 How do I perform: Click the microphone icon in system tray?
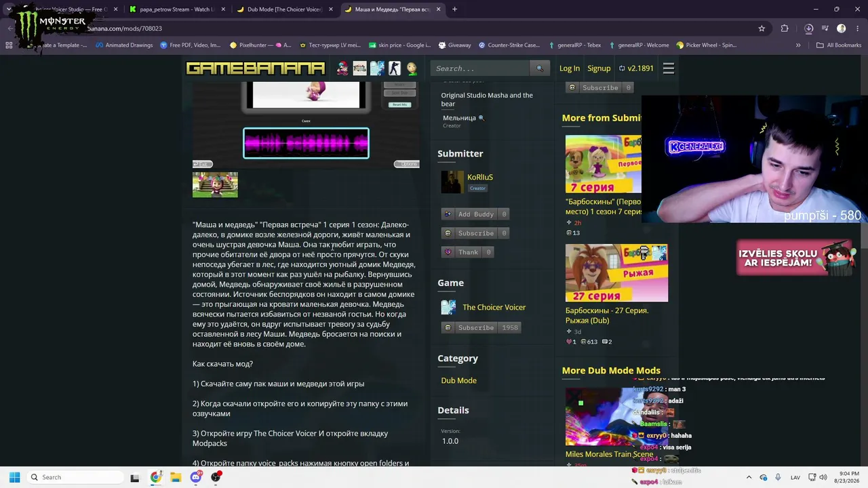pos(778,477)
